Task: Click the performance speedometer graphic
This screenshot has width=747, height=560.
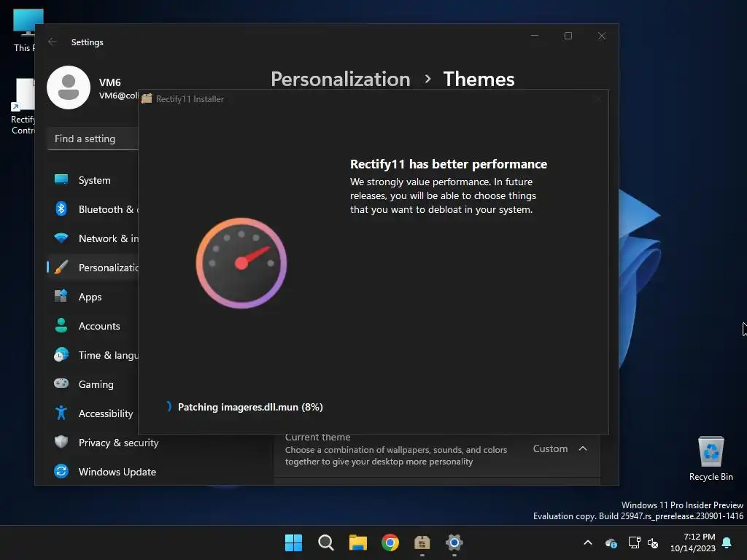Action: [x=241, y=262]
